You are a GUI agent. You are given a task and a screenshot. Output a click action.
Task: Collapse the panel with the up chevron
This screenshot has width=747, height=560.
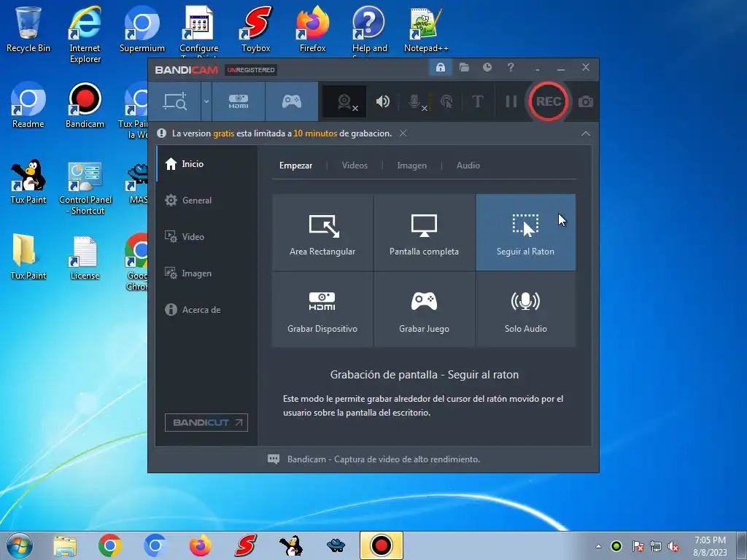(x=586, y=134)
